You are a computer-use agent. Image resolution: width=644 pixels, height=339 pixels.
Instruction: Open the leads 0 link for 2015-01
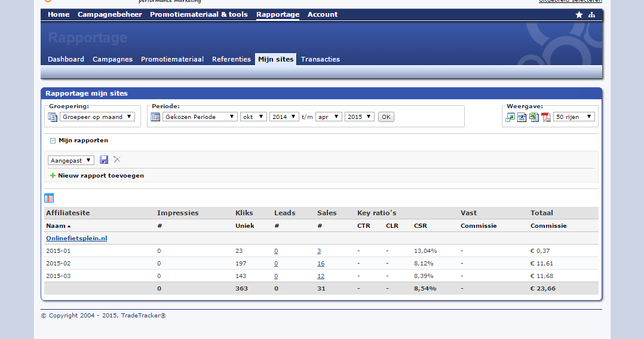(276, 251)
